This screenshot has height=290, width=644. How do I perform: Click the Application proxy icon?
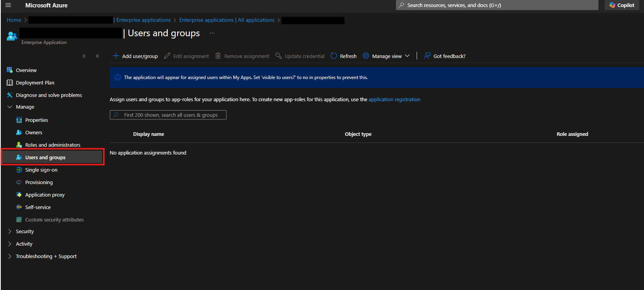tap(19, 195)
